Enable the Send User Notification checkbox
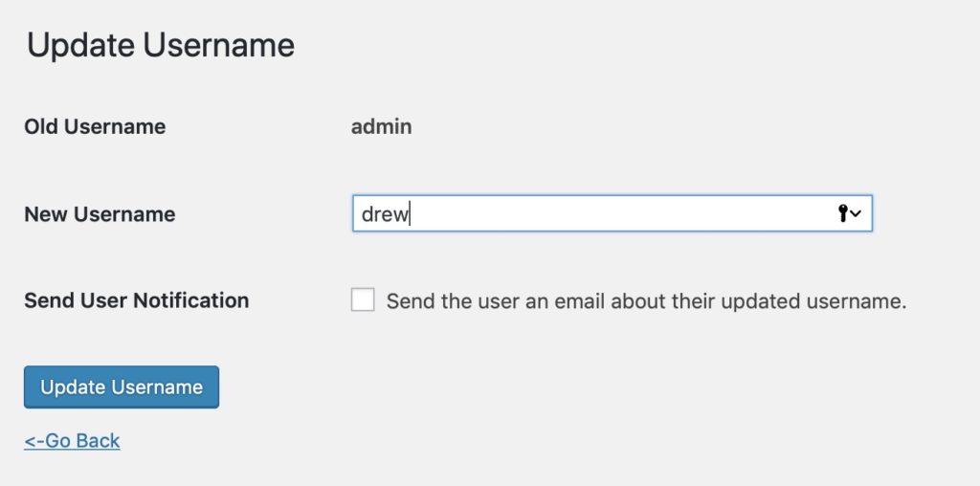 (363, 299)
